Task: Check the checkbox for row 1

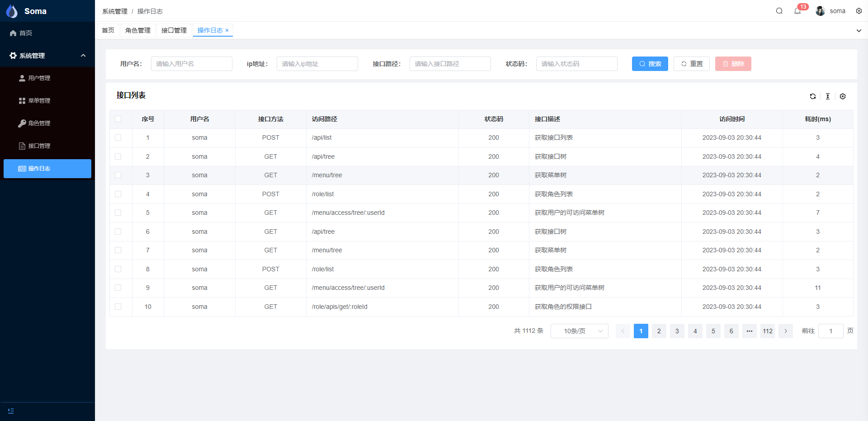Action: [118, 137]
